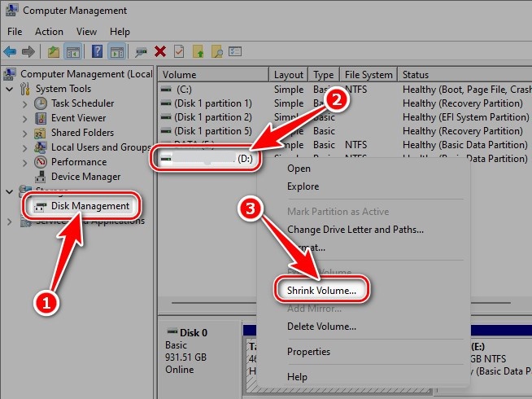
Task: Click the Performance monitor icon
Action: [x=41, y=162]
